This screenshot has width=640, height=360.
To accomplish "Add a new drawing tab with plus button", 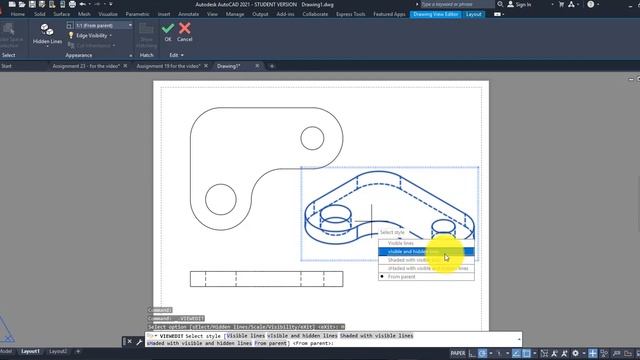I will [x=271, y=66].
